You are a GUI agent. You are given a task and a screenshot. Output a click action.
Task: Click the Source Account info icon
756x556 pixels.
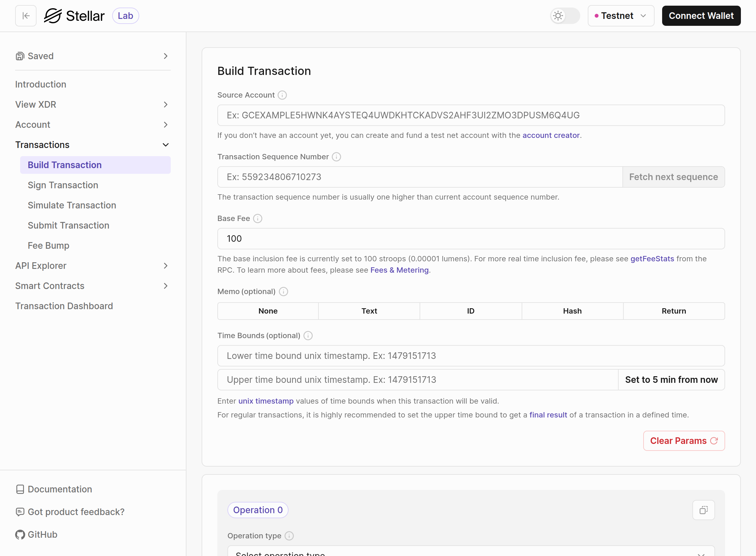[x=282, y=95]
